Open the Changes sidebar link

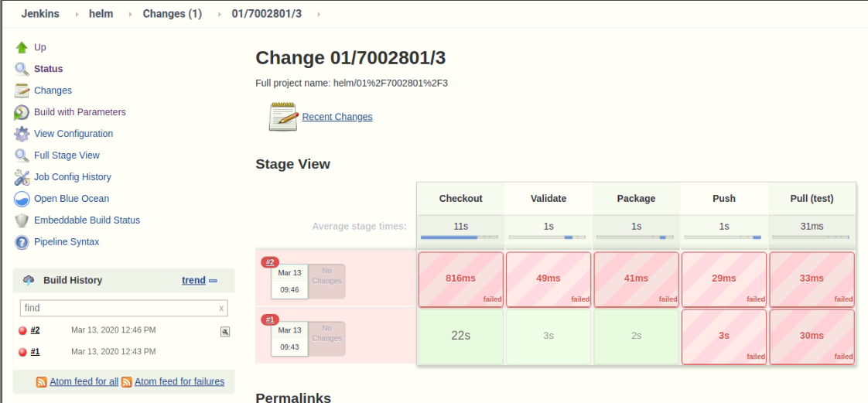[x=53, y=91]
